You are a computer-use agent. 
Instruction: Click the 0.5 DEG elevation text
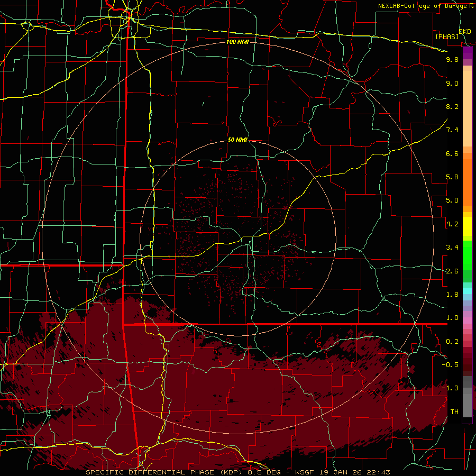point(263,472)
